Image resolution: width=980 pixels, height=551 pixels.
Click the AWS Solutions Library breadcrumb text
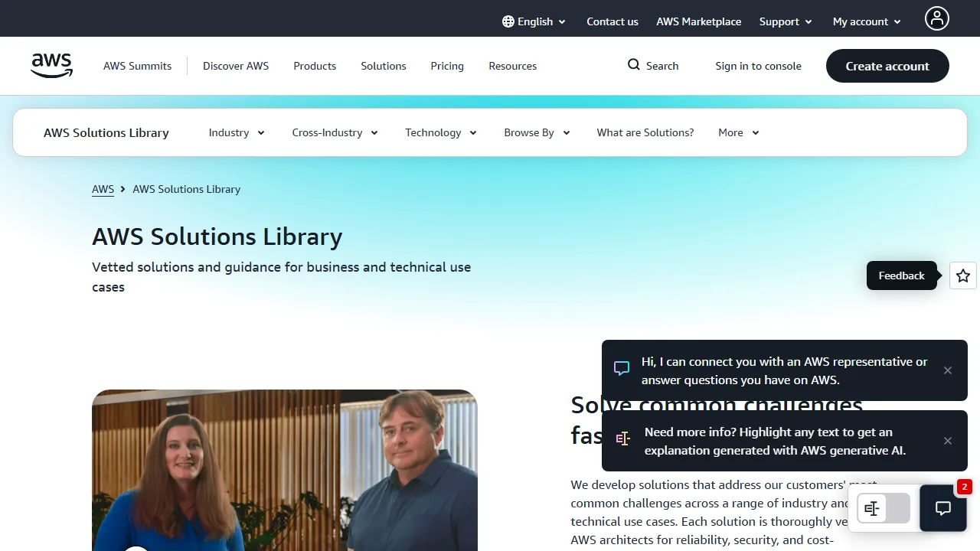click(x=187, y=189)
